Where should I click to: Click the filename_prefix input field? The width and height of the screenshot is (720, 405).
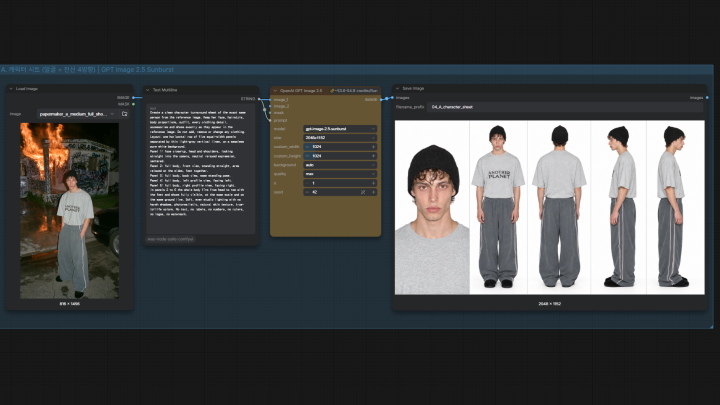point(565,107)
